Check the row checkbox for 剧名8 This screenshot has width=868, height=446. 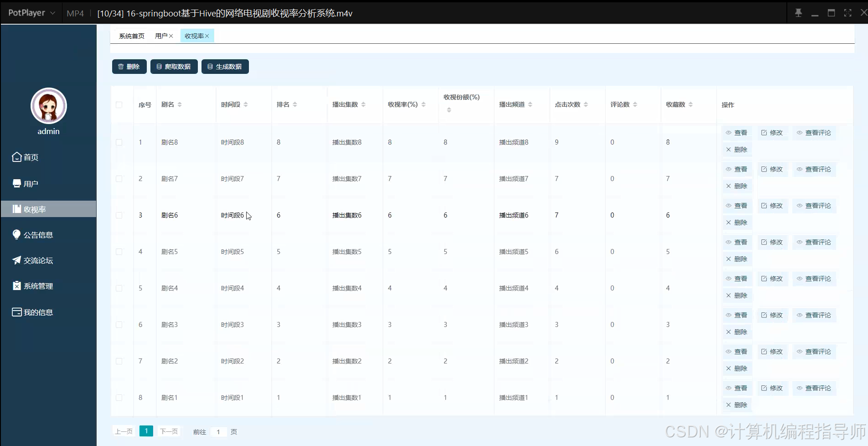point(119,142)
